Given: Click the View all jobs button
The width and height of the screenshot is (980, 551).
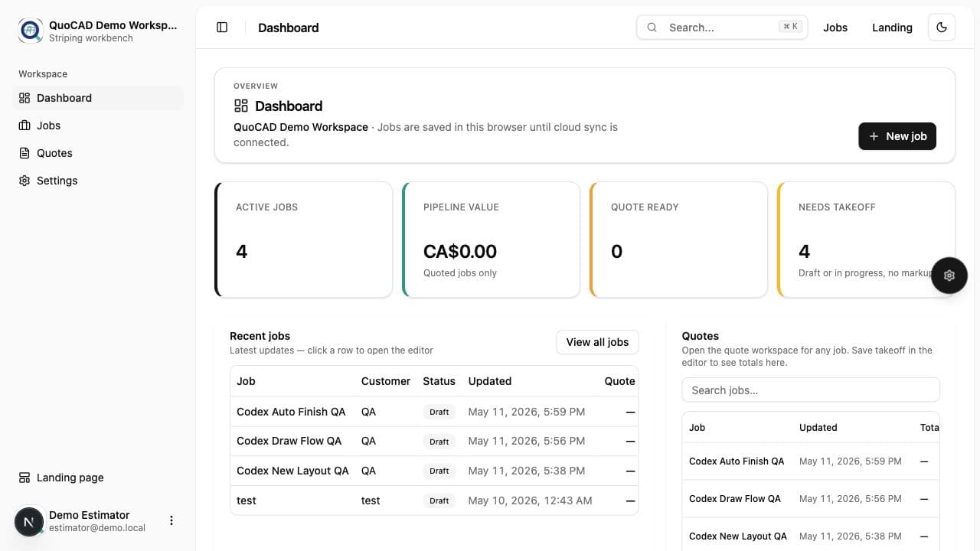Looking at the screenshot, I should point(597,342).
